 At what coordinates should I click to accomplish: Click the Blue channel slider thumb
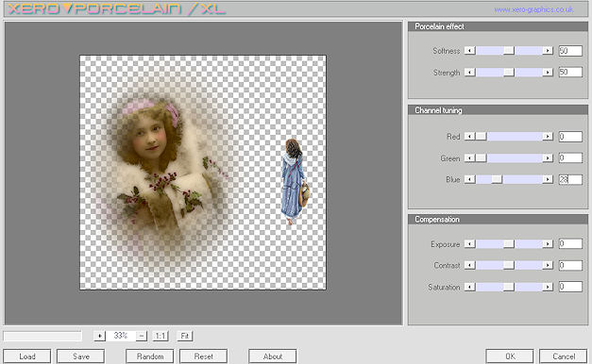(x=497, y=179)
